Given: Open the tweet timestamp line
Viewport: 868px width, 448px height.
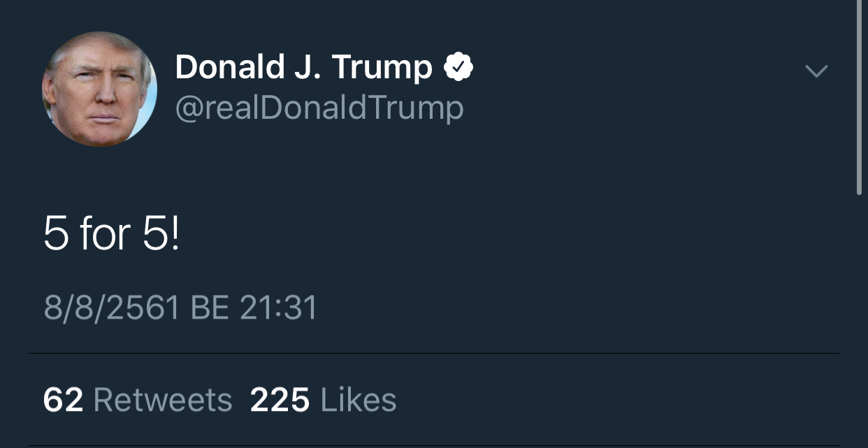Looking at the screenshot, I should click(180, 308).
